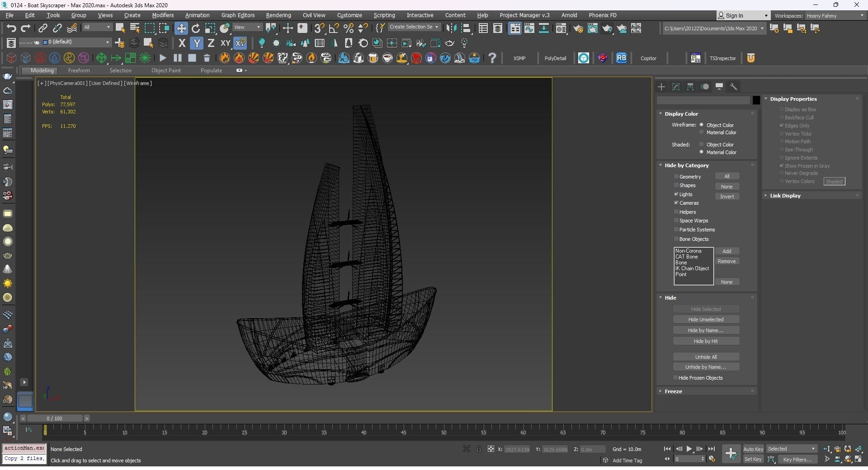Open the selection filter All dropdown
Screen dimensions: 868x470
pyautogui.click(x=97, y=27)
